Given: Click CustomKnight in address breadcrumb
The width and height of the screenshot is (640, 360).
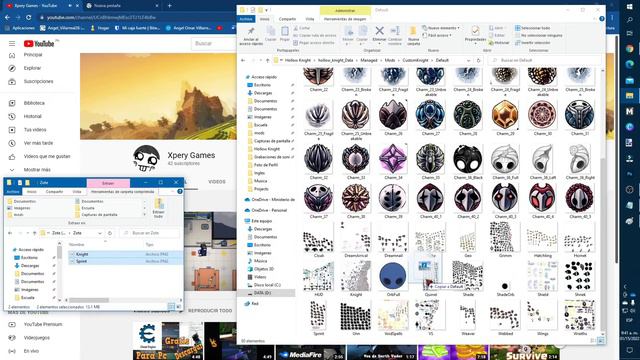Looking at the screenshot, I should 416,60.
